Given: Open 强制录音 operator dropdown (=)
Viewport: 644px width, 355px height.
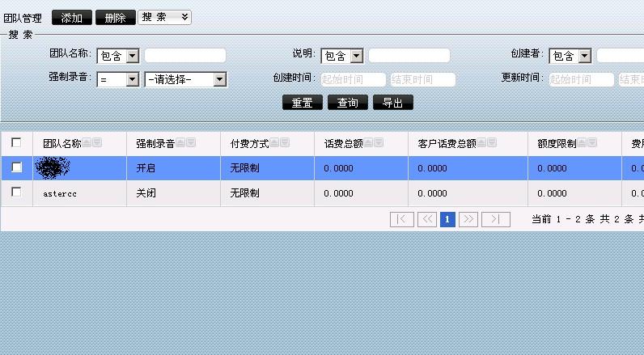Looking at the screenshot, I should 118,79.
